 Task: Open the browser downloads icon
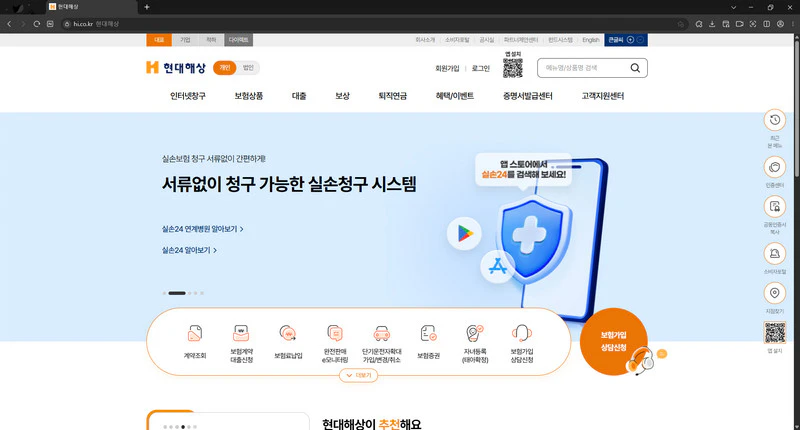click(712, 24)
